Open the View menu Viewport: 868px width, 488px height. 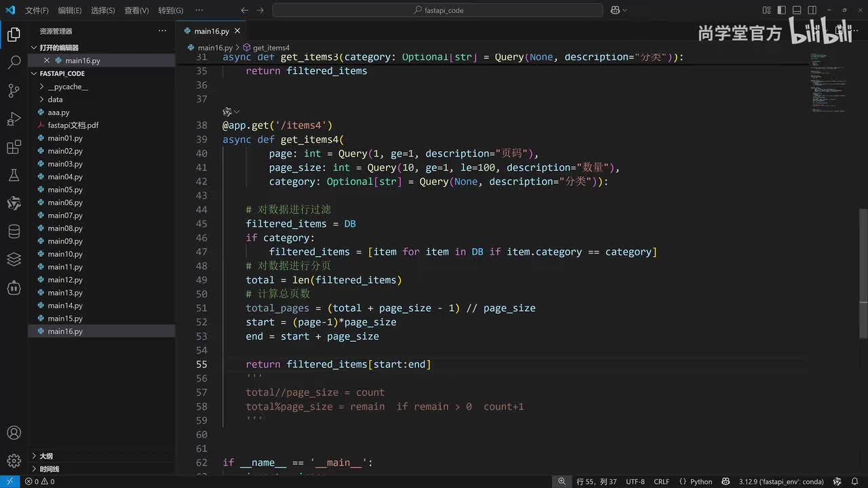pyautogui.click(x=136, y=10)
